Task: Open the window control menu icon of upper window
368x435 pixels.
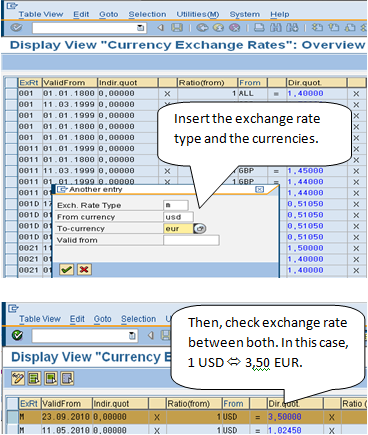Action: coord(12,5)
